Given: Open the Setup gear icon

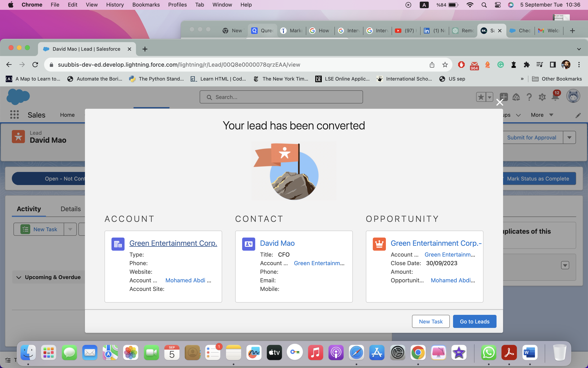Looking at the screenshot, I should [542, 97].
